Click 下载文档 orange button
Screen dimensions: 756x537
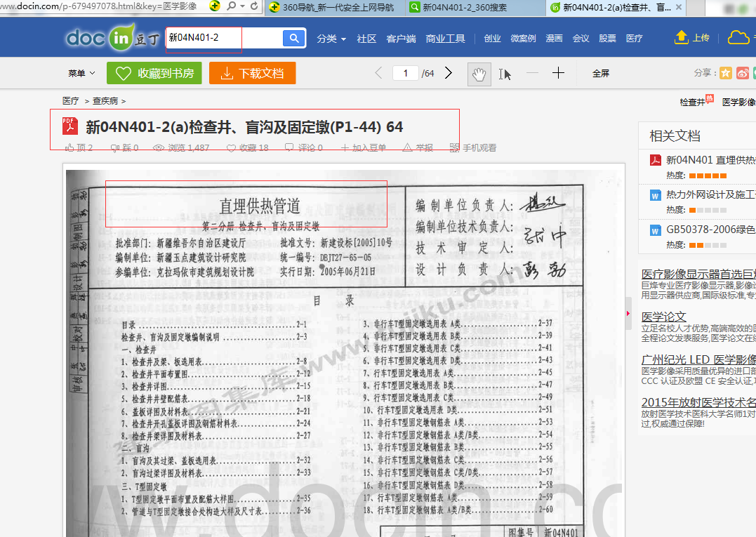click(x=252, y=73)
